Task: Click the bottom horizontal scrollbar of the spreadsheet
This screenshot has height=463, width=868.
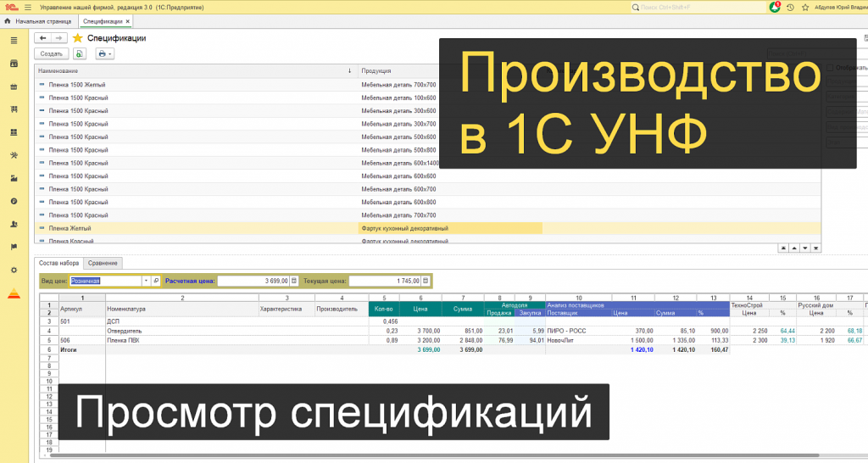Action: click(x=435, y=456)
